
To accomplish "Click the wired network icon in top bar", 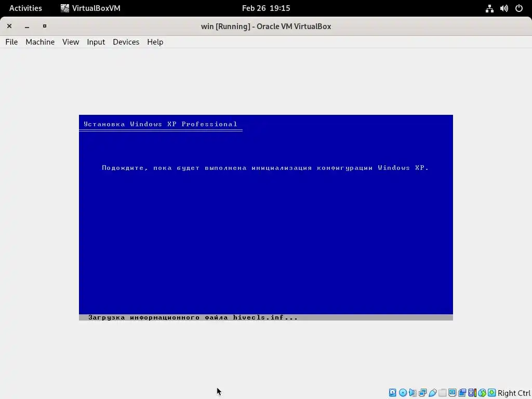I will coord(489,8).
